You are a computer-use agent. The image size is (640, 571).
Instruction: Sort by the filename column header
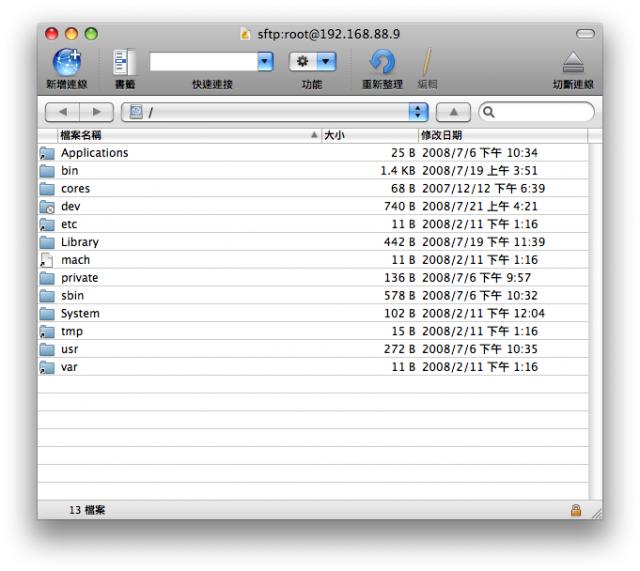coord(180,134)
